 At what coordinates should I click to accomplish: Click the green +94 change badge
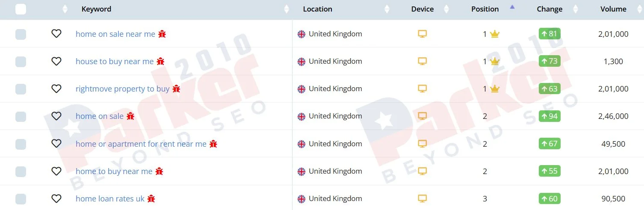[549, 116]
